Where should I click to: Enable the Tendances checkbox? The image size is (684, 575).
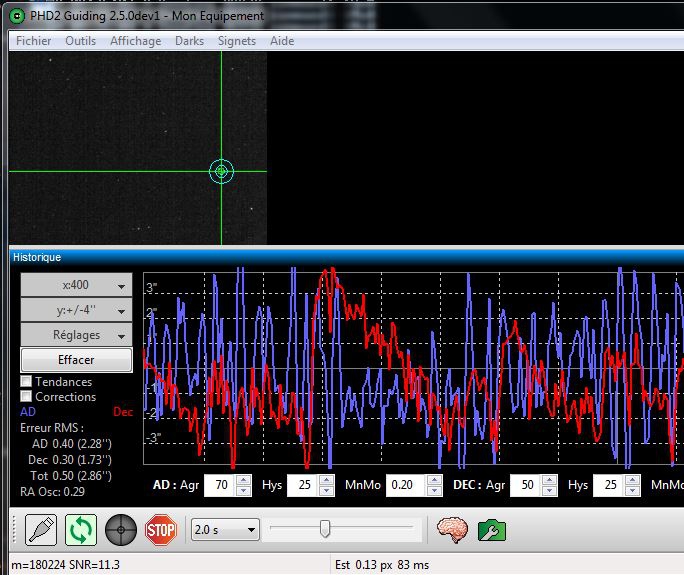[x=26, y=381]
